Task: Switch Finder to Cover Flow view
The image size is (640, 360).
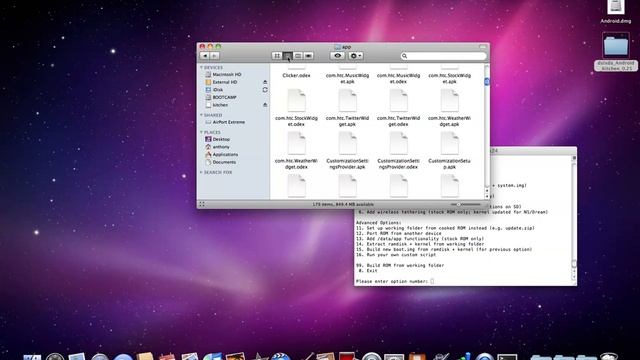Action: pyautogui.click(x=309, y=56)
